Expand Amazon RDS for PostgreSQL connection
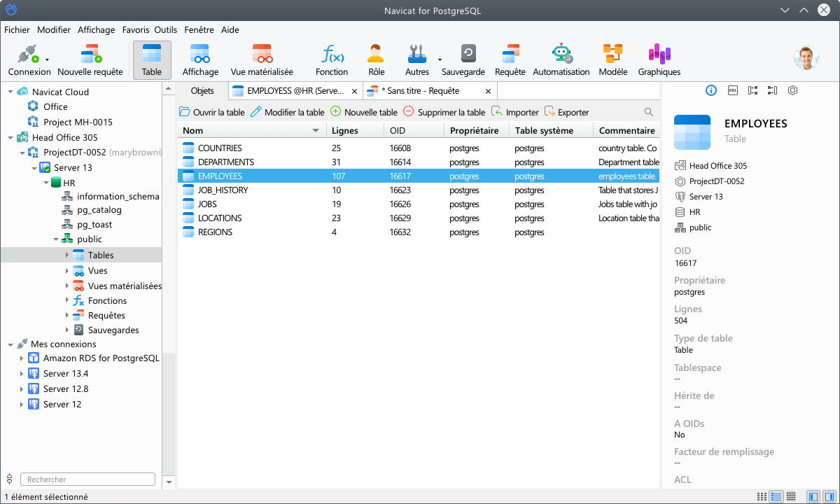Viewport: 840px width, 504px height. click(22, 358)
